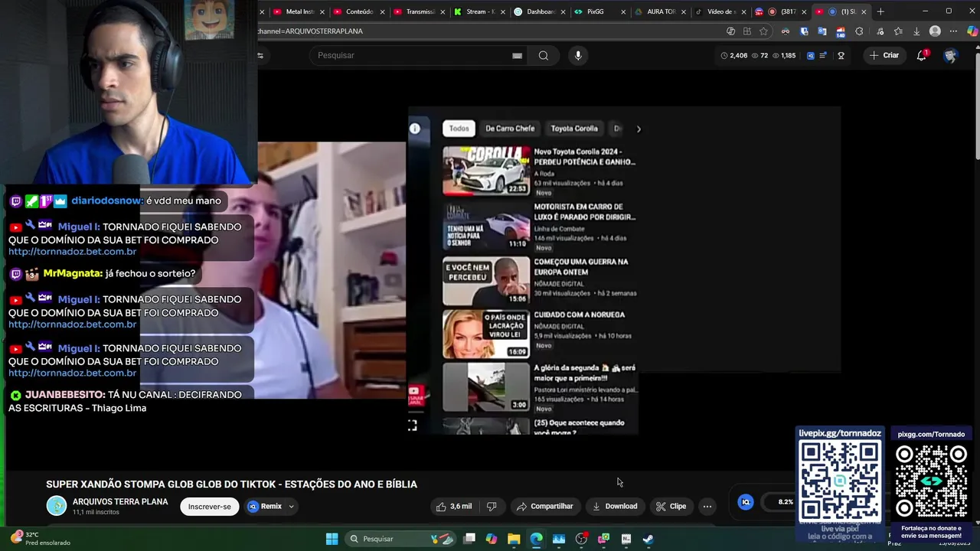The width and height of the screenshot is (980, 551).
Task: Open ARQUIVOS TERRA PLANA channel avatar
Action: (x=57, y=506)
